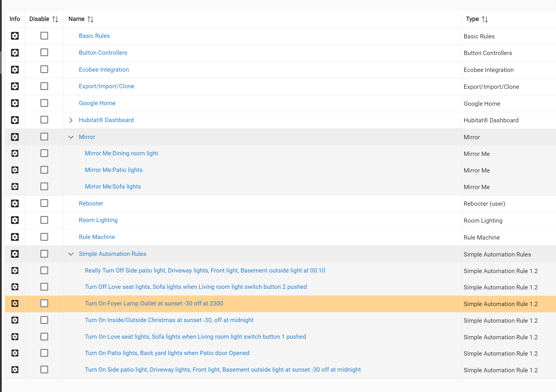Open info gear for Rebooter
The image size is (556, 392).
click(15, 203)
